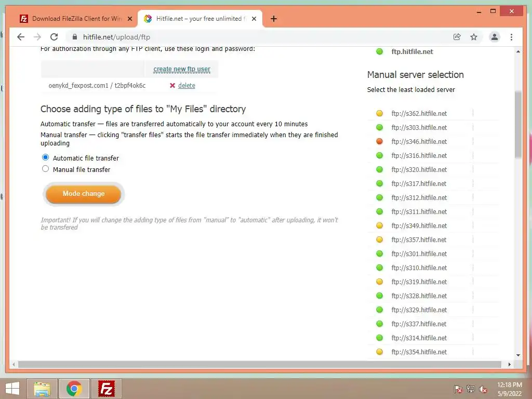Select server ftp://s328.hitfile.net
The width and height of the screenshot is (532, 399).
pyautogui.click(x=419, y=296)
